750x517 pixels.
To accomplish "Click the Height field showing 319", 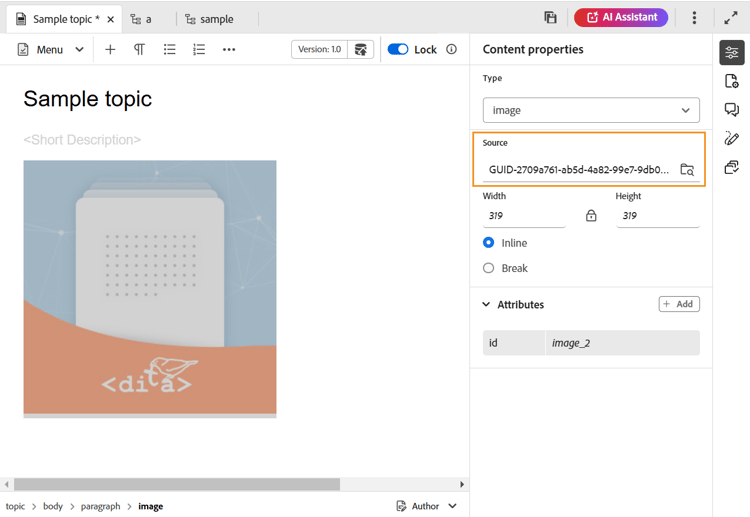I will [x=658, y=216].
